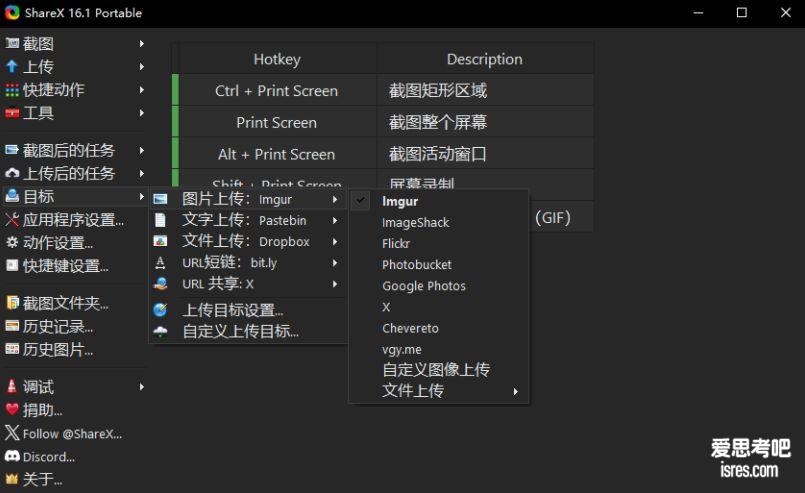Click the 上传后的任务 cloud icon

12,173
